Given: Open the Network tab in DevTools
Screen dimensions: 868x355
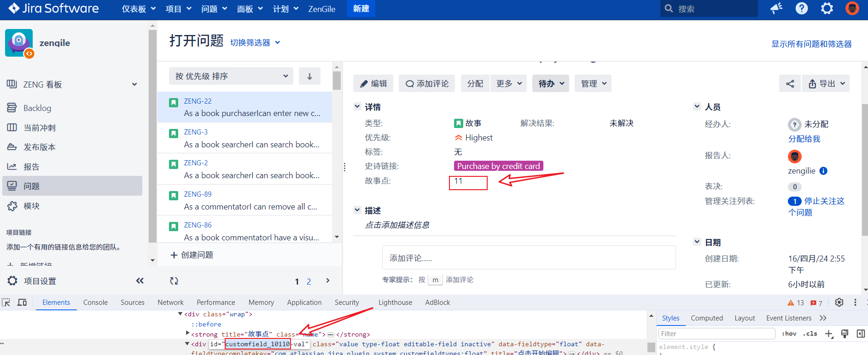Looking at the screenshot, I should [170, 303].
